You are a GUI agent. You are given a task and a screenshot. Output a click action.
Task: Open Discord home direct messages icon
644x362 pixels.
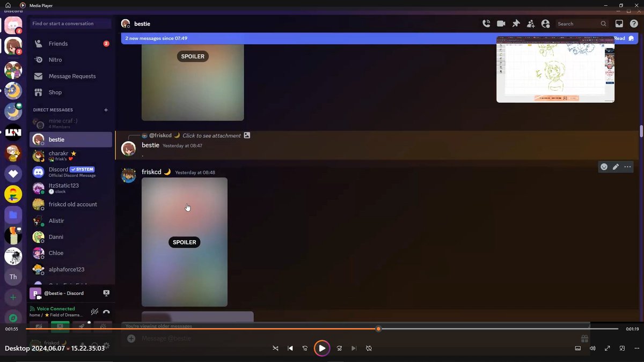click(x=13, y=26)
